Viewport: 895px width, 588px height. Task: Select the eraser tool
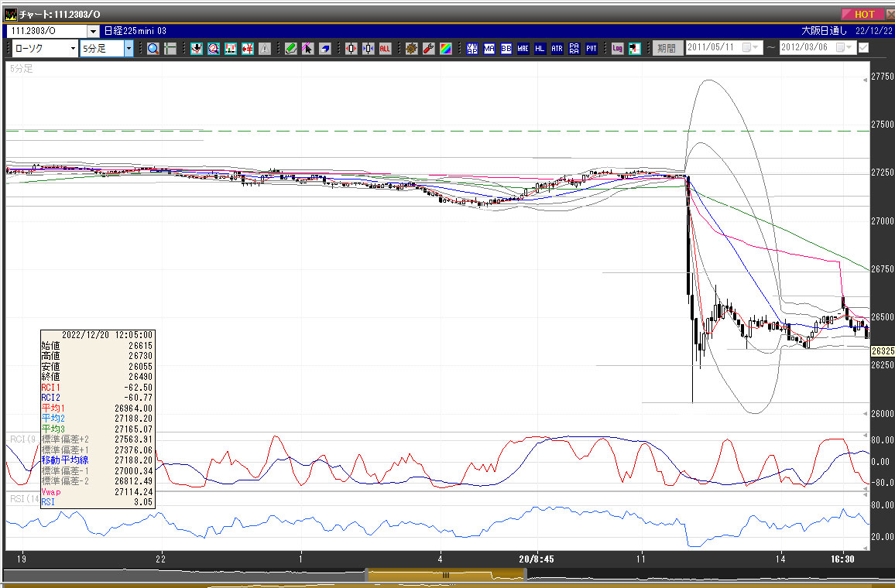(324, 49)
